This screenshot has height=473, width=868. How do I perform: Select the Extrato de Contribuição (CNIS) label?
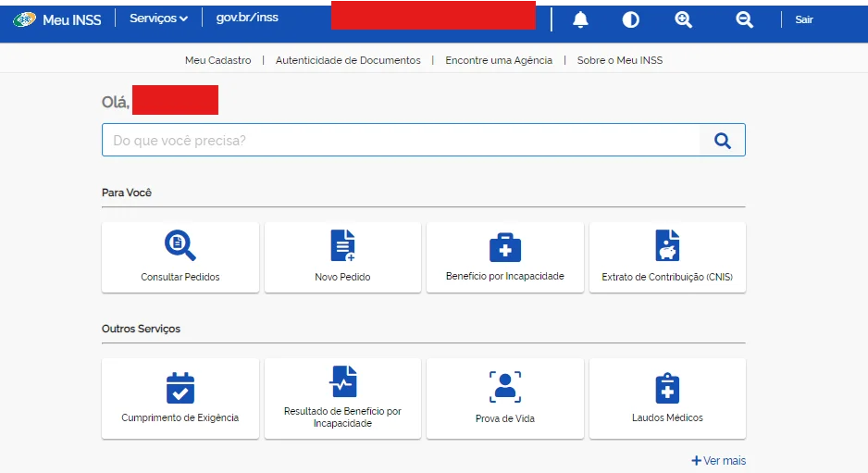pos(667,277)
